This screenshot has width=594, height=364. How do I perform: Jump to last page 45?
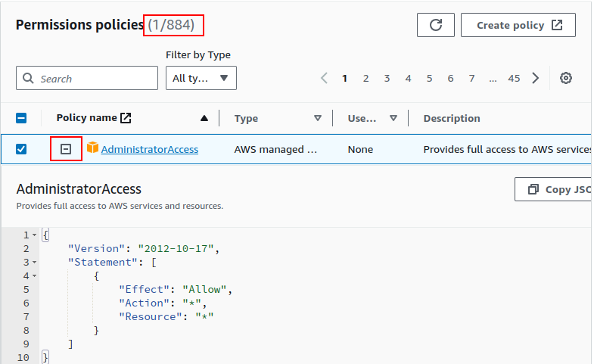514,79
